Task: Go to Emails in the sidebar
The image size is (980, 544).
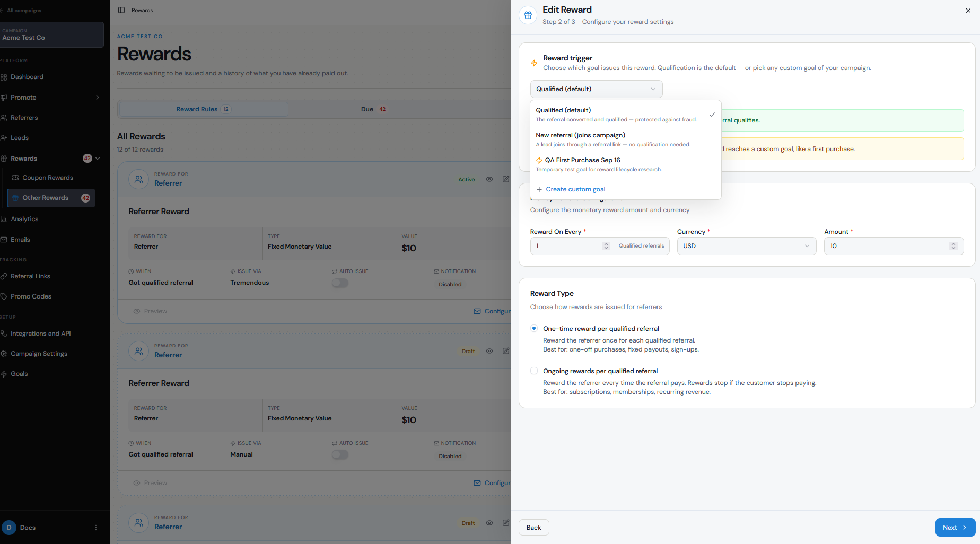Action: [x=20, y=240]
